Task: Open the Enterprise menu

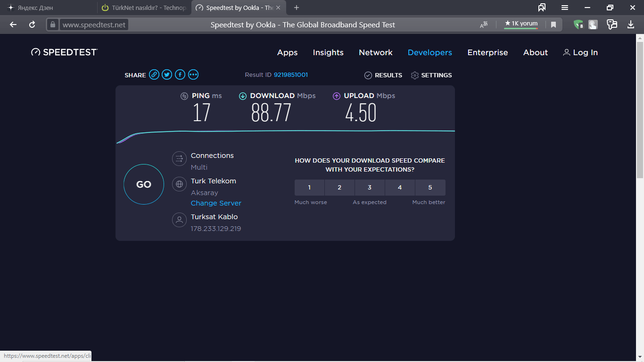Action: [x=487, y=52]
